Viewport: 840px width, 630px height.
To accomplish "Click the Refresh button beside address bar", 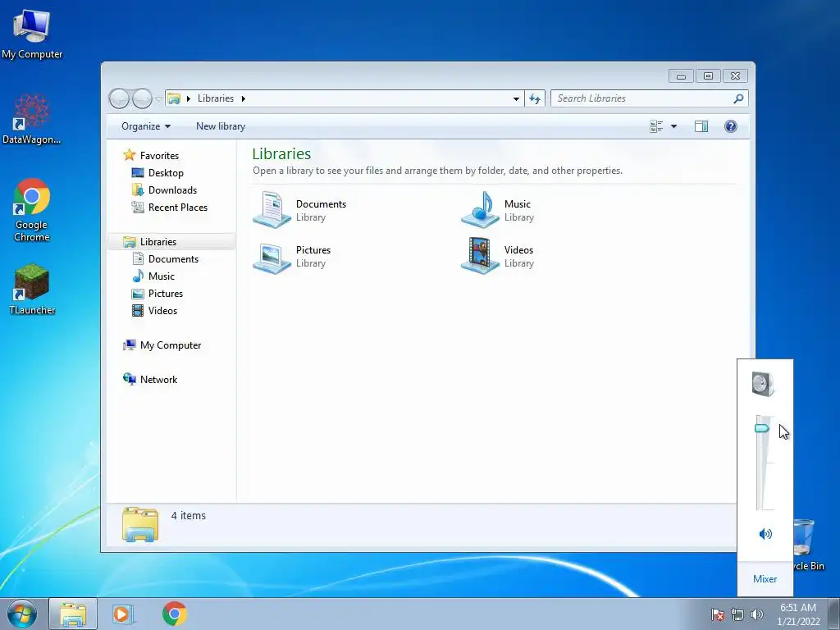I will 535,98.
